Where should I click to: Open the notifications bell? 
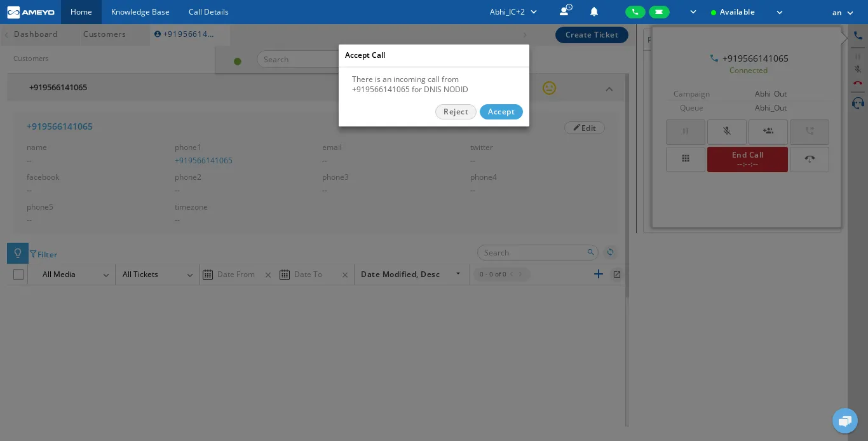(594, 11)
